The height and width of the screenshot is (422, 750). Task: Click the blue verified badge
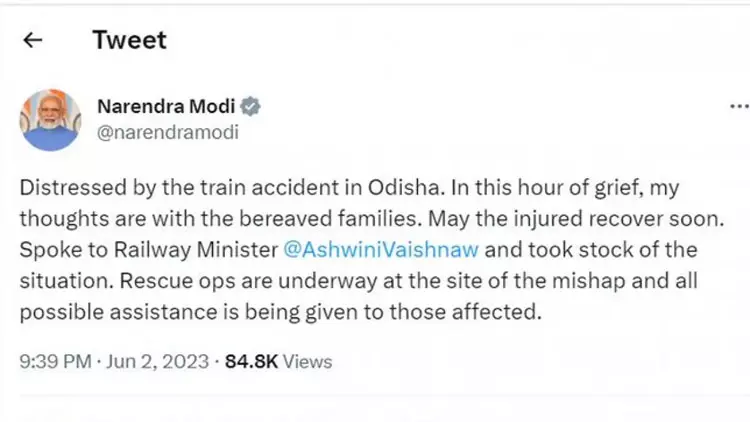(x=254, y=107)
